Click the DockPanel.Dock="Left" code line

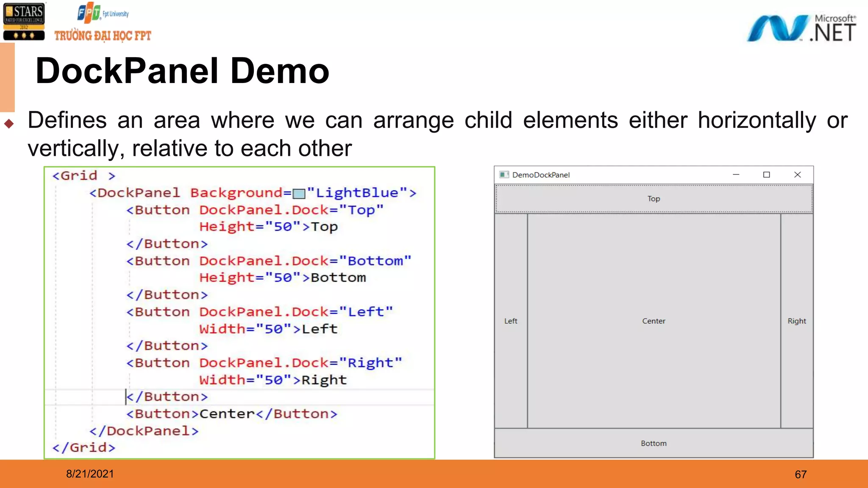click(x=259, y=312)
